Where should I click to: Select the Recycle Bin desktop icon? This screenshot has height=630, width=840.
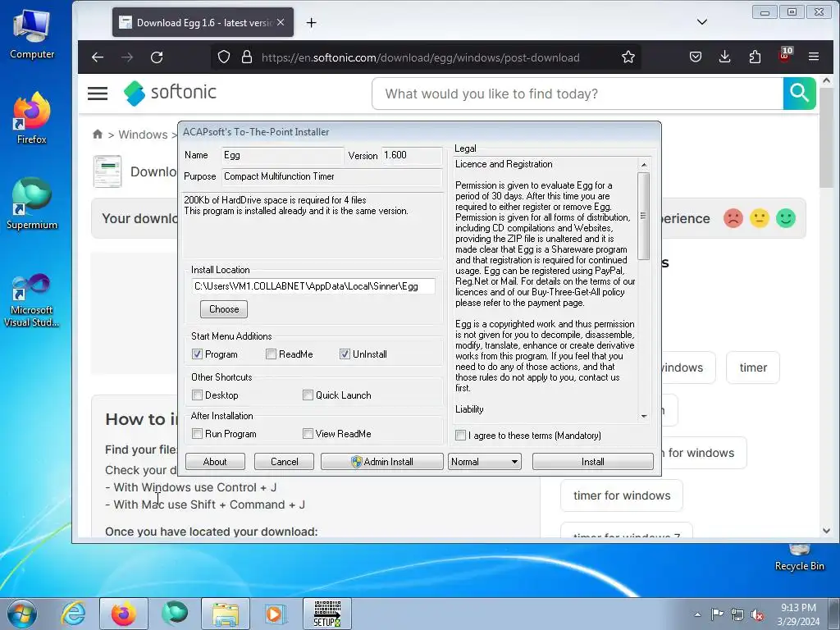(799, 558)
